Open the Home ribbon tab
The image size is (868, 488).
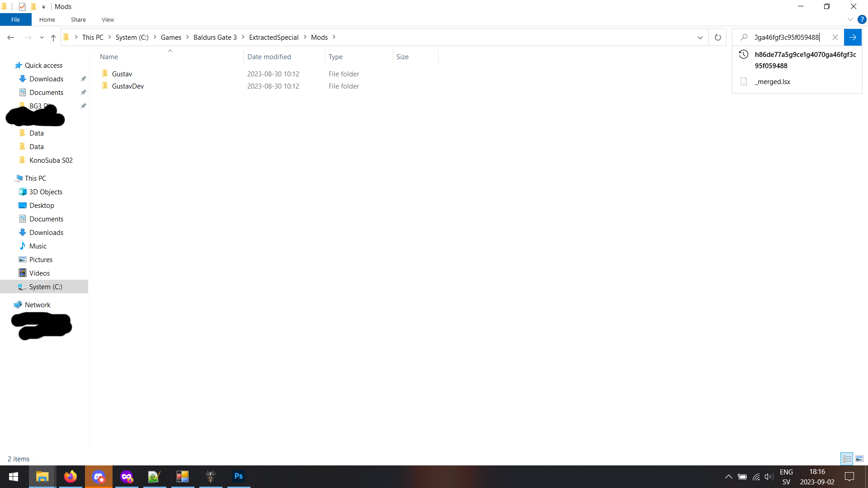coord(47,19)
